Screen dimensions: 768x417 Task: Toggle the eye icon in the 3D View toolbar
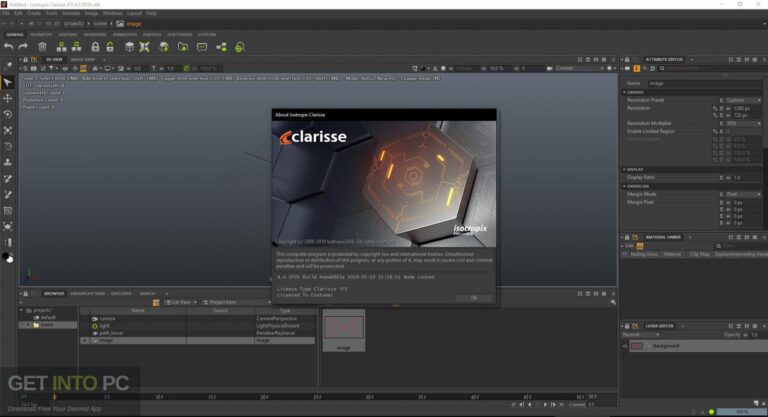click(x=65, y=69)
